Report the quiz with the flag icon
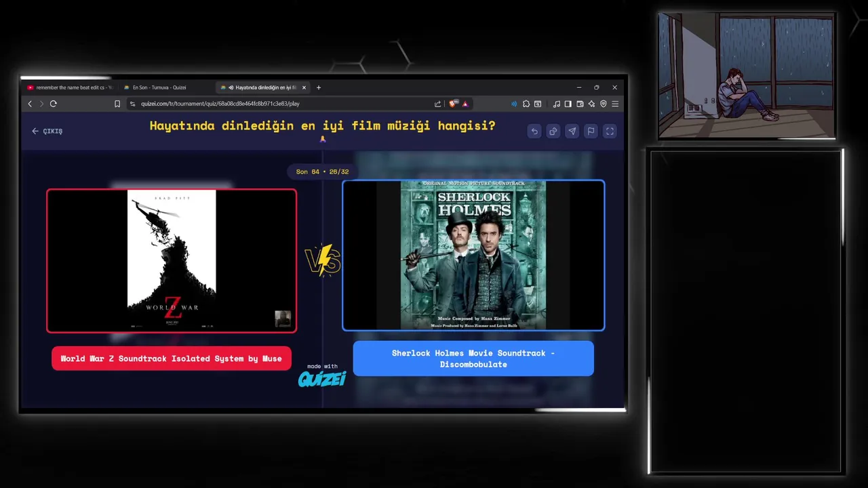This screenshot has width=868, height=488. point(591,131)
